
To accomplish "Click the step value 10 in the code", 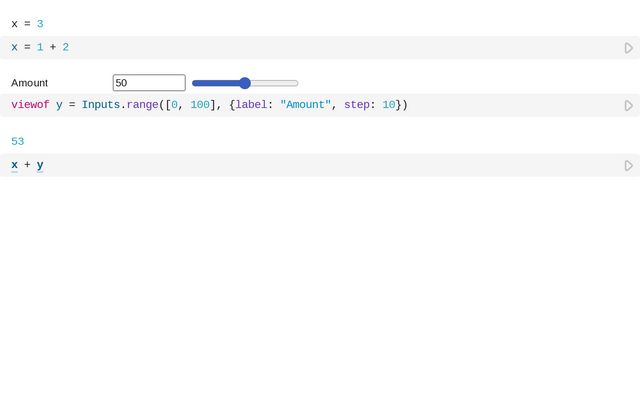I will [388, 105].
